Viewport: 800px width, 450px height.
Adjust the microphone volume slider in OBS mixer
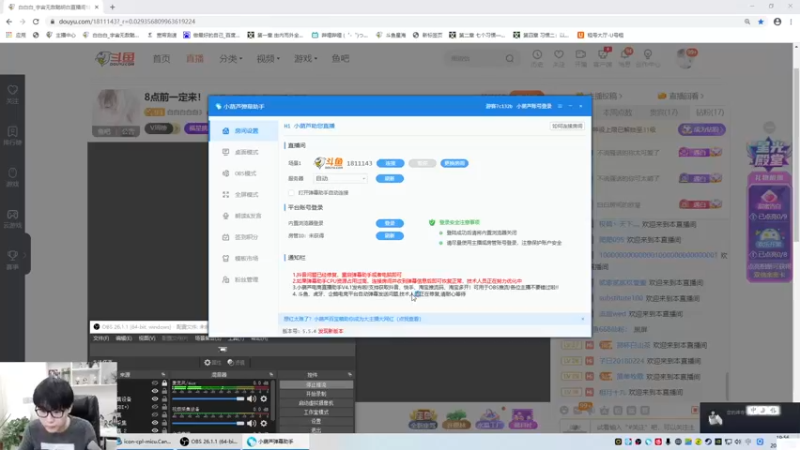pyautogui.click(x=208, y=398)
